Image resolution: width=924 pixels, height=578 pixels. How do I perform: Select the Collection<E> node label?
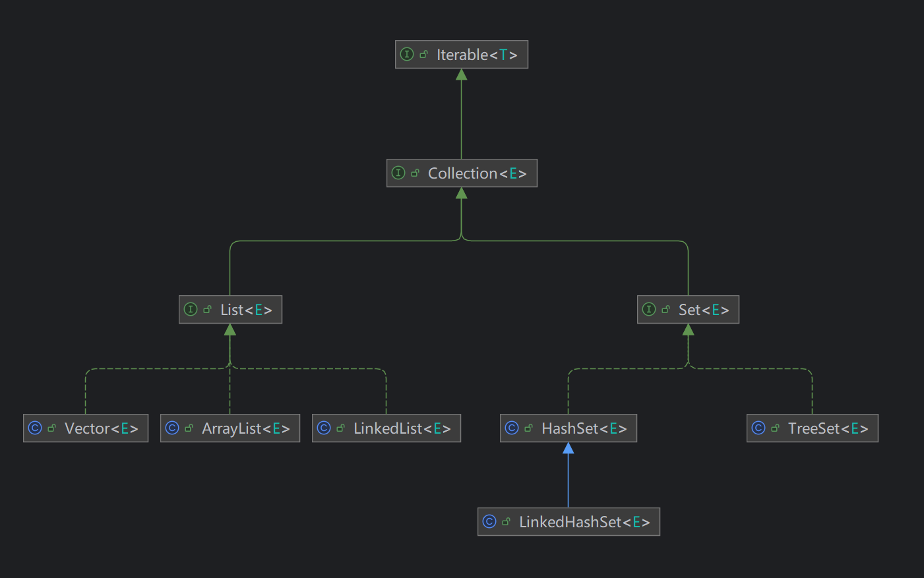(x=477, y=173)
